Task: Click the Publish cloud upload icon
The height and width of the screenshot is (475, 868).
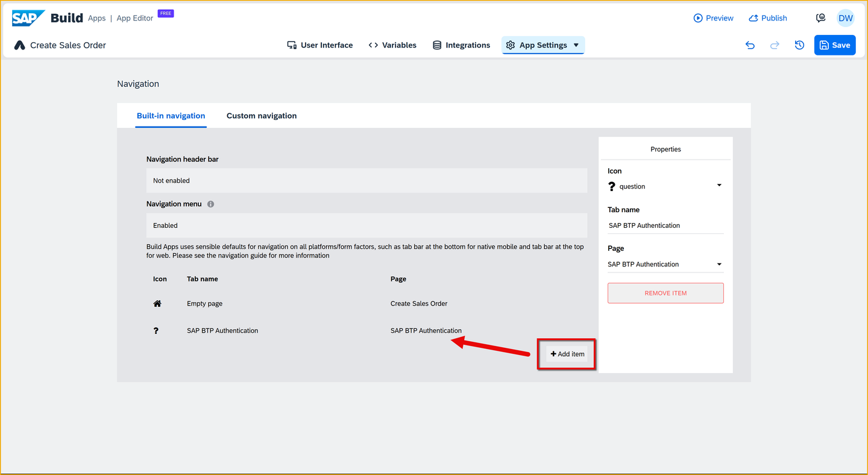Action: point(753,18)
